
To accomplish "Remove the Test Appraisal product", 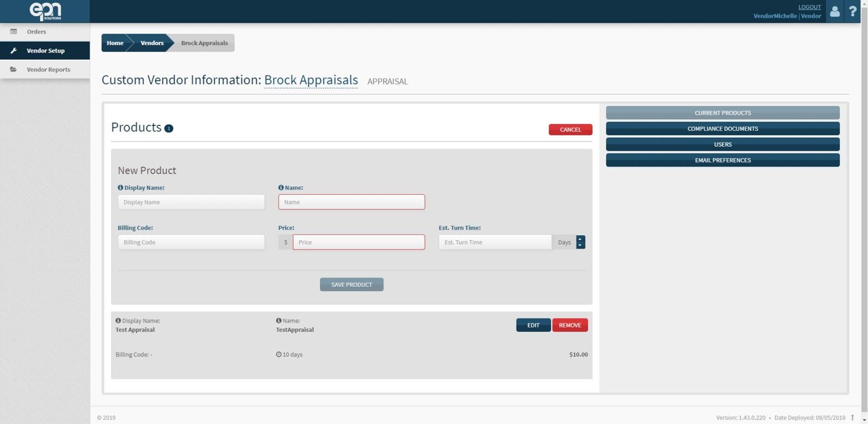I will coord(570,325).
